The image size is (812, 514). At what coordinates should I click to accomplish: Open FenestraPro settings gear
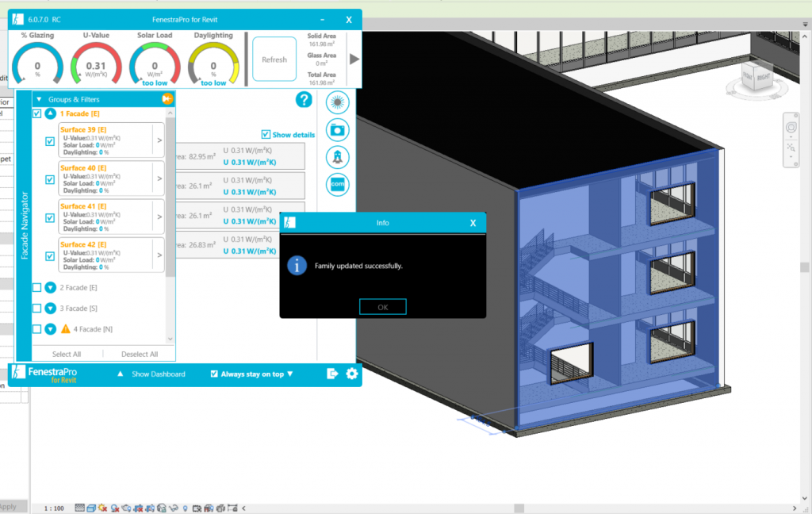point(352,374)
